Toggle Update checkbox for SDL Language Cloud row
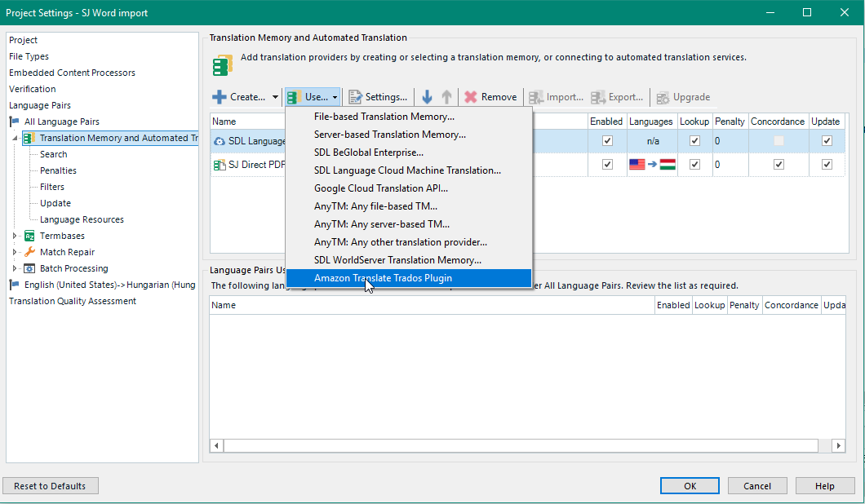This screenshot has height=504, width=865. click(827, 140)
